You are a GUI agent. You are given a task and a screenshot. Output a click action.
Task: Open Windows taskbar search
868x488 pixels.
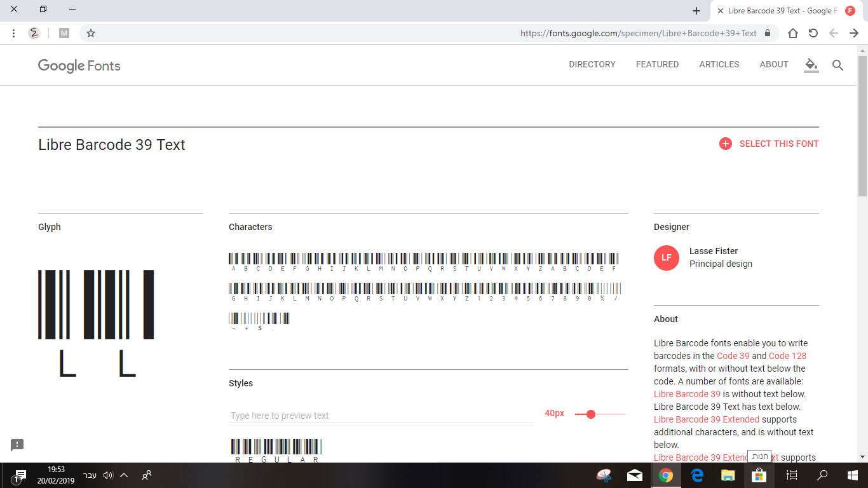822,475
